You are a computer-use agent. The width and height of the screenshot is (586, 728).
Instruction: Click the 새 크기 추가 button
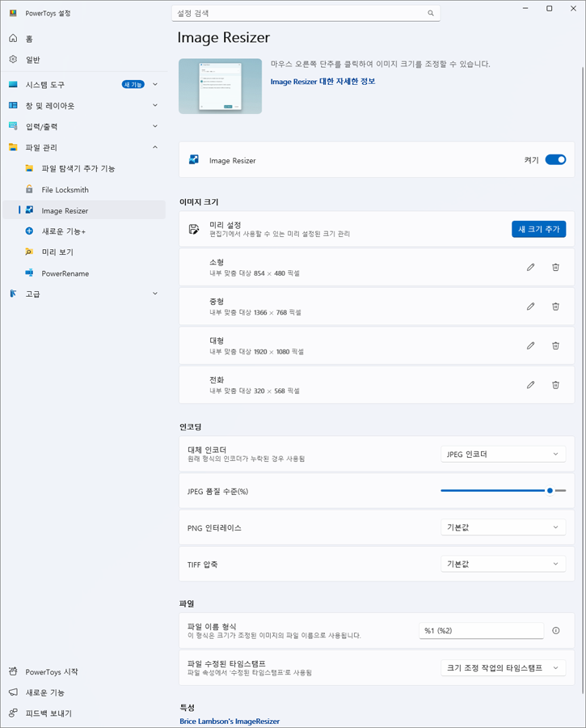pyautogui.click(x=538, y=229)
